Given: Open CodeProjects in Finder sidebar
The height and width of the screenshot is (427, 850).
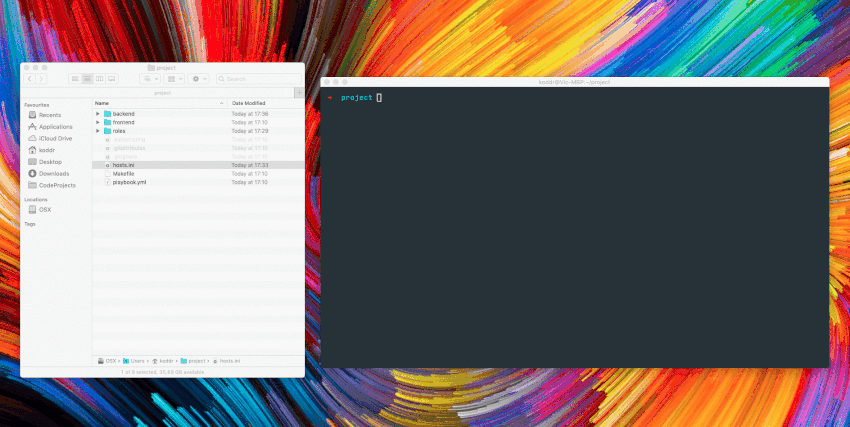Looking at the screenshot, I should [x=52, y=185].
